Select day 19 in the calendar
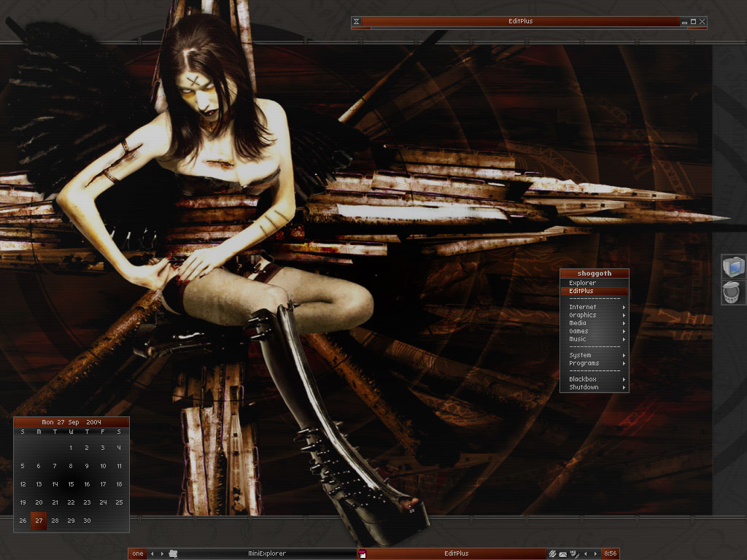747x560 pixels. pos(23,502)
